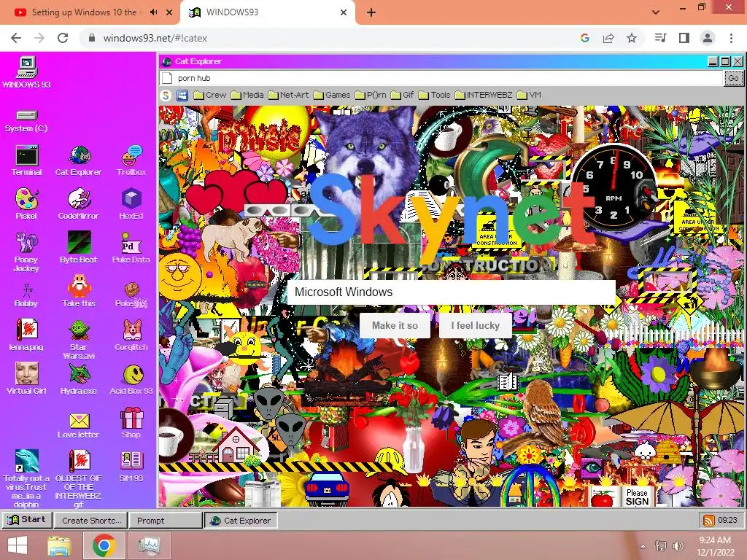Open the Games bookmarks folder

[332, 96]
